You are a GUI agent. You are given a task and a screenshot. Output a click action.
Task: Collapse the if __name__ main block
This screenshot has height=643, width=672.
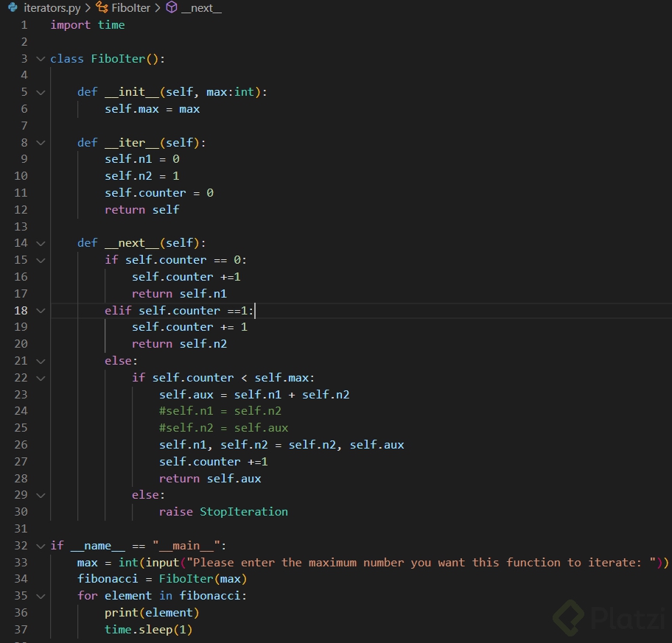41,545
